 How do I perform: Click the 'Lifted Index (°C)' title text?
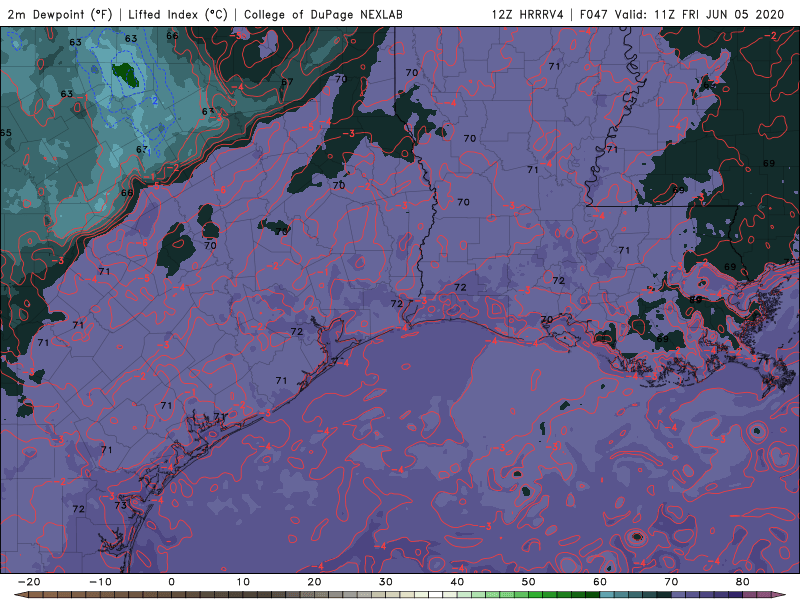coord(178,14)
